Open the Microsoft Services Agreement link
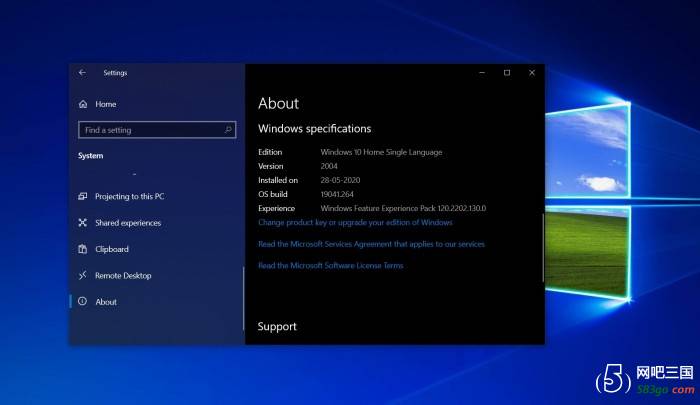The width and height of the screenshot is (700, 405). pyautogui.click(x=371, y=244)
